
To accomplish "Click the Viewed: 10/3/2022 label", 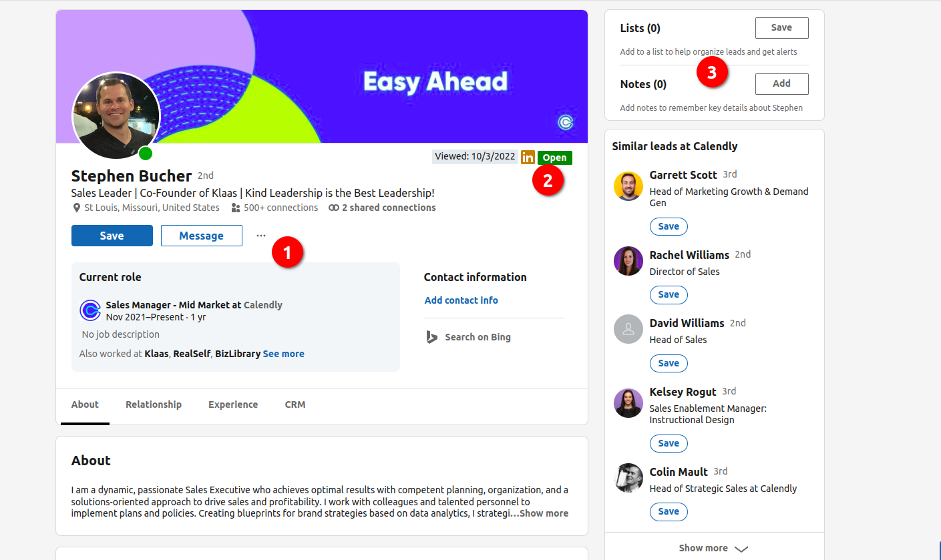I will [x=475, y=157].
